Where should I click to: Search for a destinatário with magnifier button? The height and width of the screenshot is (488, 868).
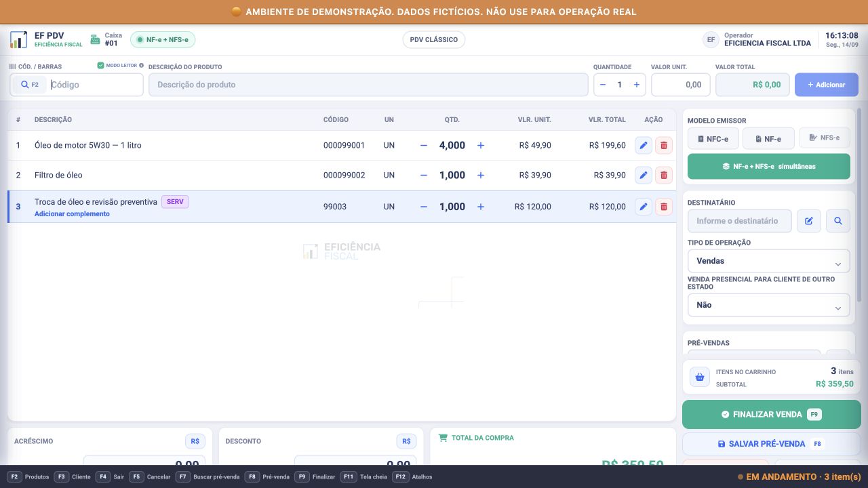point(838,220)
